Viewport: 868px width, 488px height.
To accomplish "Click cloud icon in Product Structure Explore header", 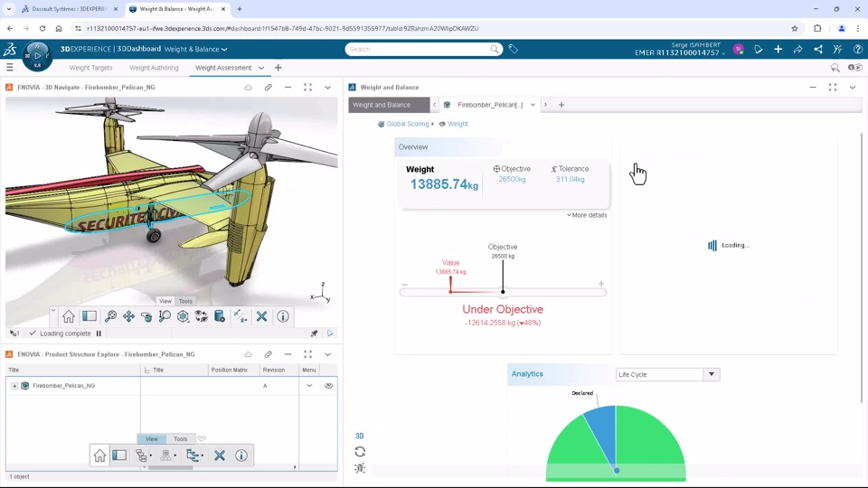I will (x=248, y=354).
